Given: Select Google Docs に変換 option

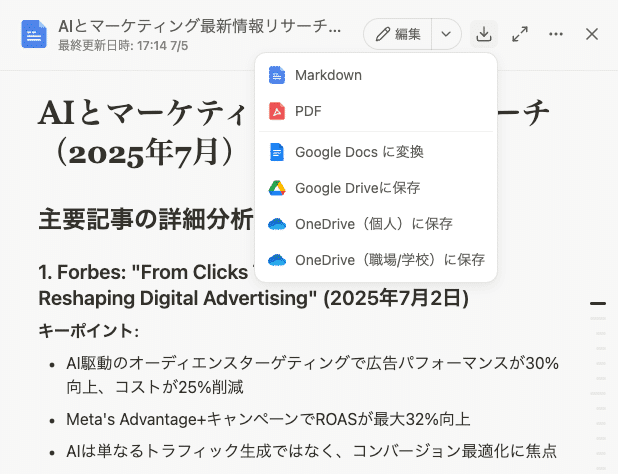Looking at the screenshot, I should tap(359, 152).
